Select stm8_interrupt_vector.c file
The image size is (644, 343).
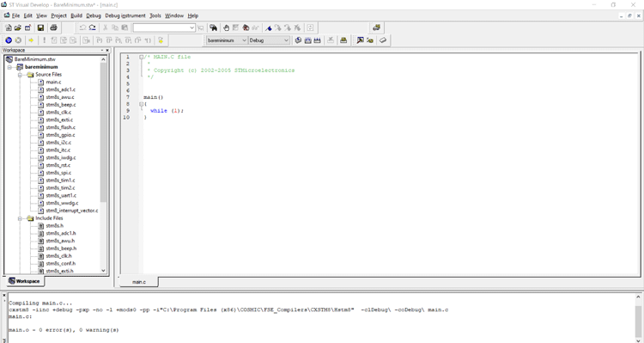(x=72, y=211)
